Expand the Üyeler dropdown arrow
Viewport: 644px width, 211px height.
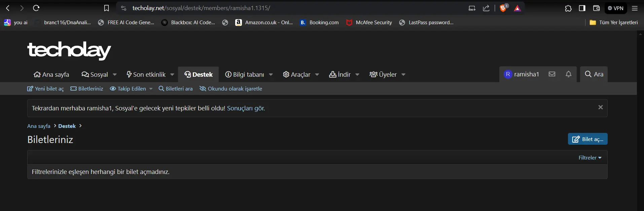[403, 75]
